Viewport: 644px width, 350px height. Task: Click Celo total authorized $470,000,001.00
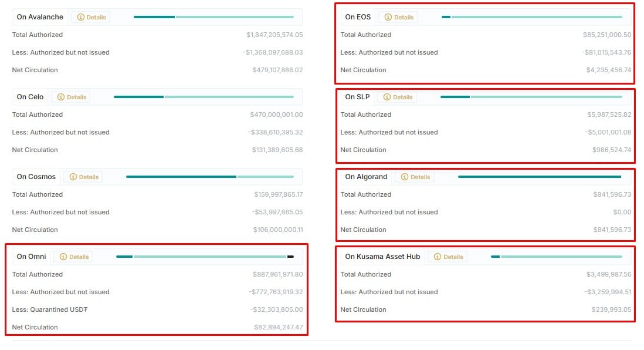276,115
